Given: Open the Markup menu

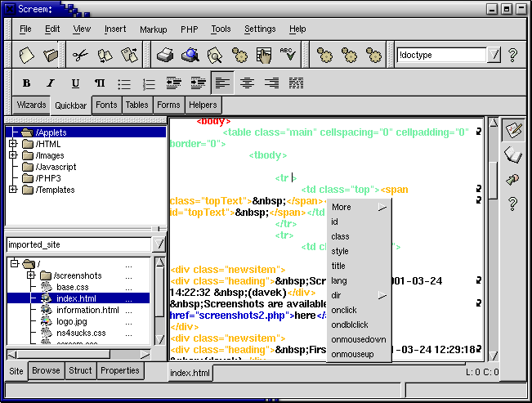Looking at the screenshot, I should [153, 29].
